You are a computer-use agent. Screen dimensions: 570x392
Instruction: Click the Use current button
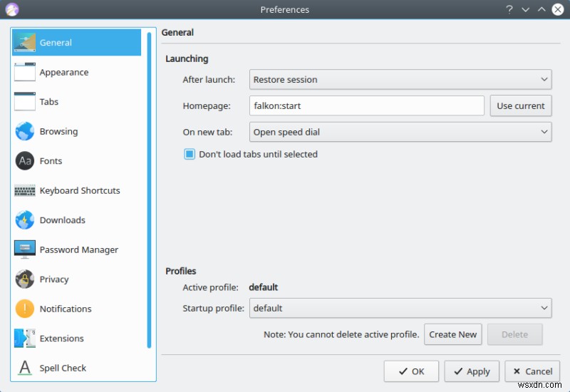pyautogui.click(x=520, y=105)
